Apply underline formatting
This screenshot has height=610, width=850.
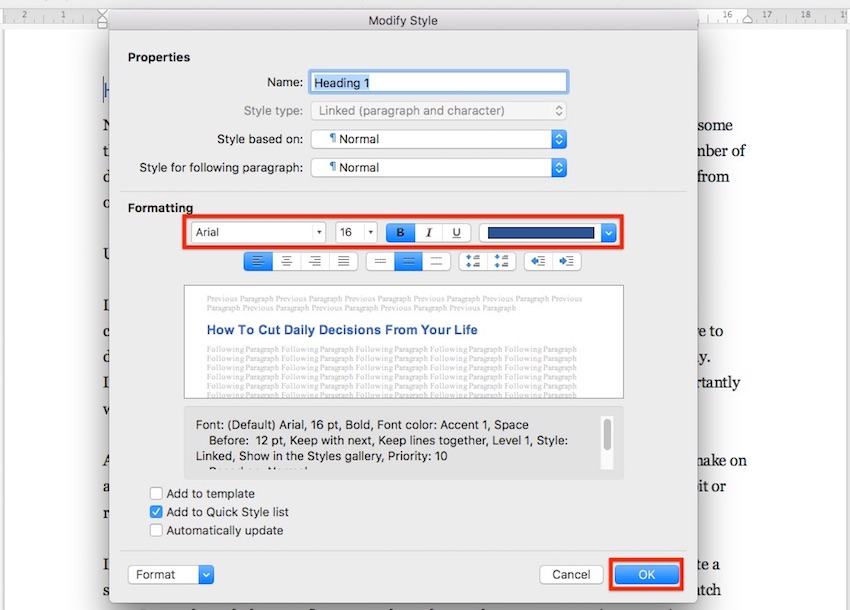pos(456,232)
